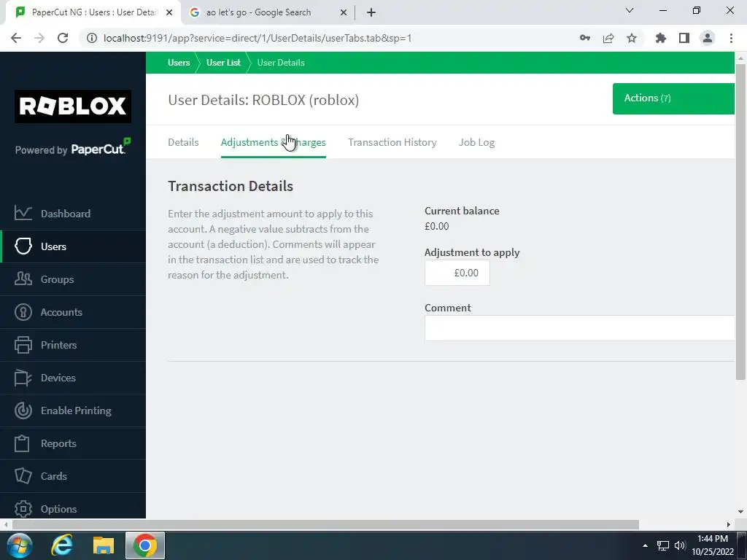Open the Devices icon in sidebar

point(23,378)
